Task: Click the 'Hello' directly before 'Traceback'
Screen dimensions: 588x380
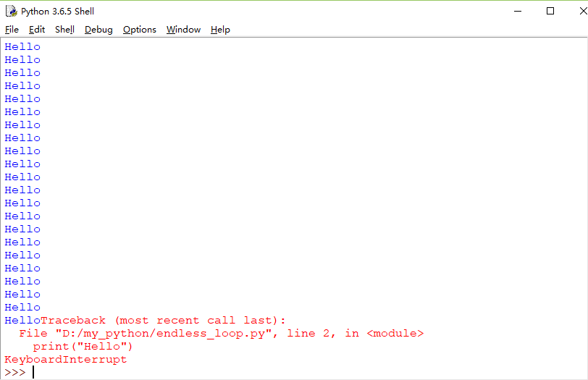Action: pos(22,321)
